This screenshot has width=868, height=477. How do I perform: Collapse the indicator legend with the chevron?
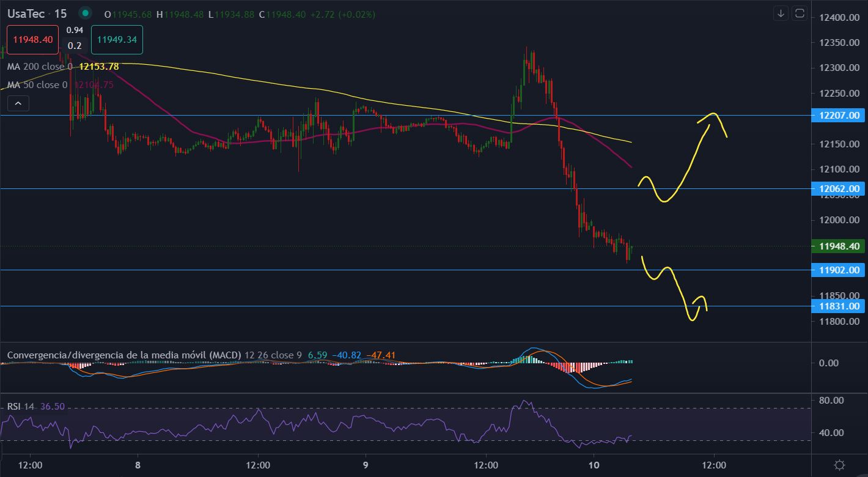pyautogui.click(x=18, y=104)
